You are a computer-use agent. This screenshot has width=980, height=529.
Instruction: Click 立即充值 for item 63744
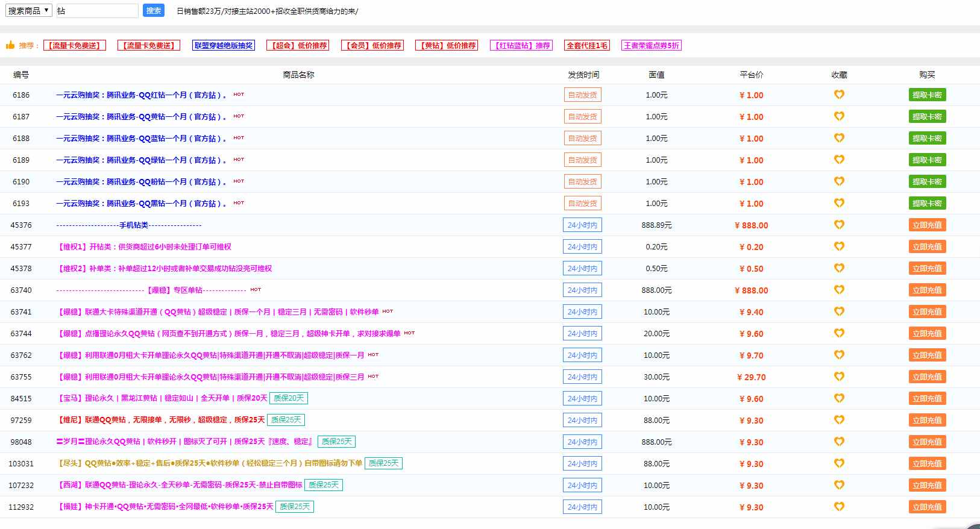click(926, 333)
